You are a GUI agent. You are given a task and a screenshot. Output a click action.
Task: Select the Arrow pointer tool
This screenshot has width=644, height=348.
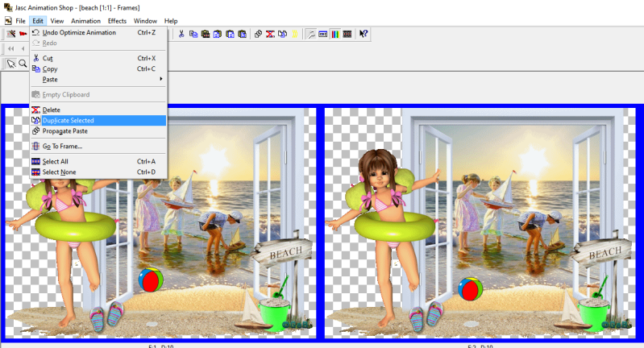pos(11,63)
